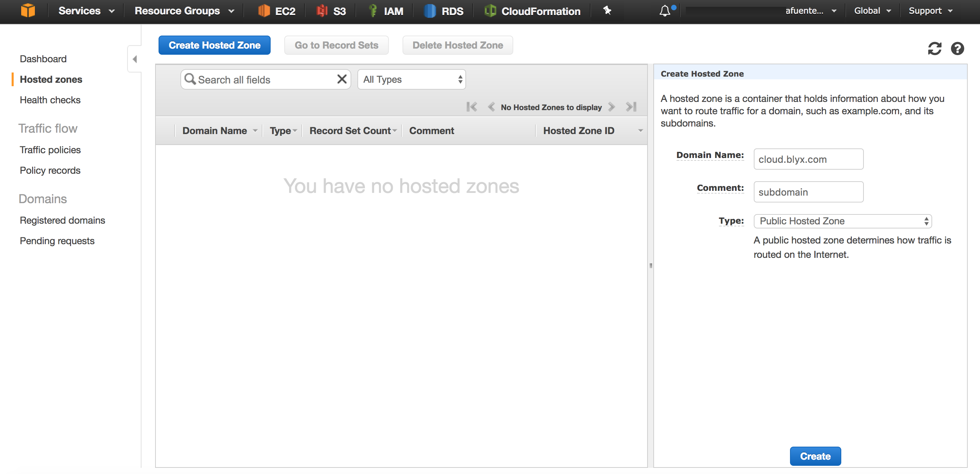Open Policy records in the sidebar
Image resolution: width=980 pixels, height=474 pixels.
tap(50, 171)
